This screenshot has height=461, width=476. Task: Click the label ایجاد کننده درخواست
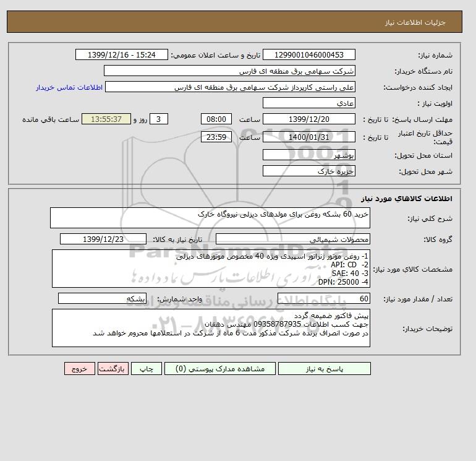[418, 87]
